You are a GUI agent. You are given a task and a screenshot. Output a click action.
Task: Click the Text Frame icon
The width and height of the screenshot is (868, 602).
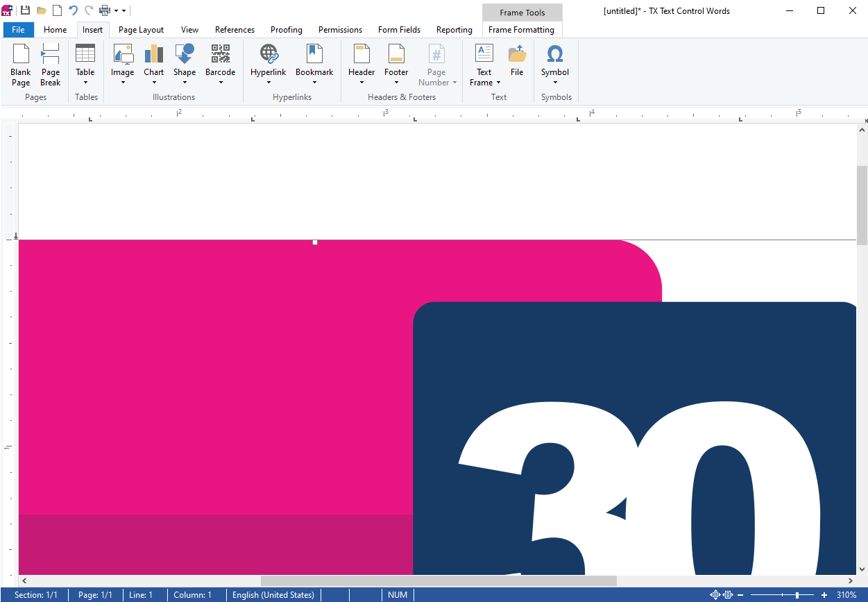(484, 54)
